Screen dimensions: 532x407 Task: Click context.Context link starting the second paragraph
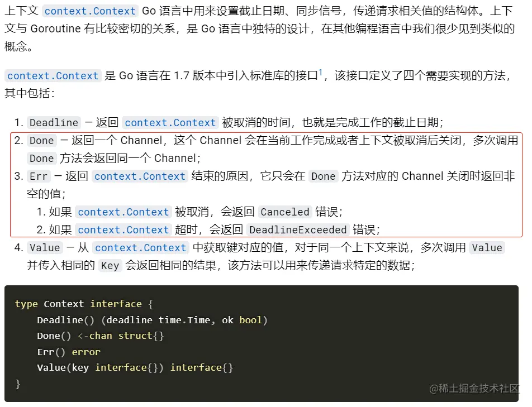coord(53,76)
